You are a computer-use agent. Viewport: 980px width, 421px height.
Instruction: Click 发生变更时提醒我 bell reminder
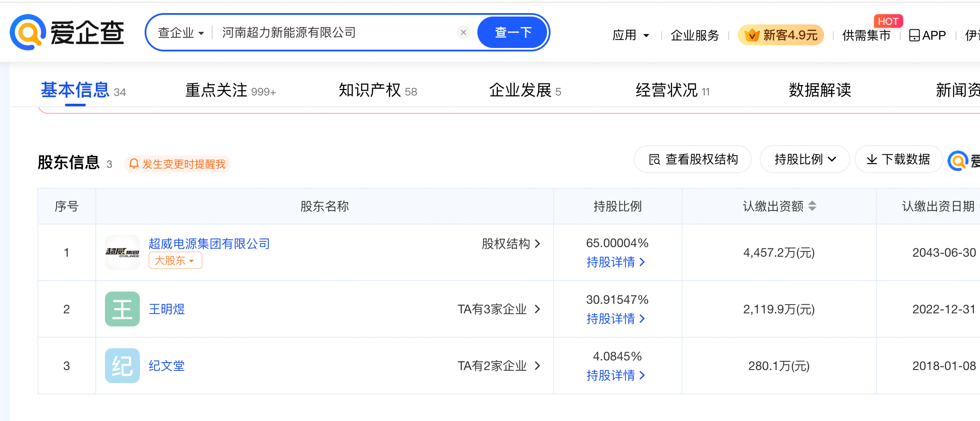coord(178,164)
